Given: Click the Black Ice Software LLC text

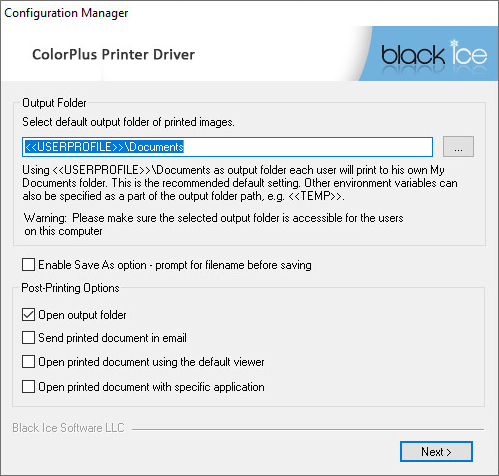Looking at the screenshot, I should [x=68, y=428].
